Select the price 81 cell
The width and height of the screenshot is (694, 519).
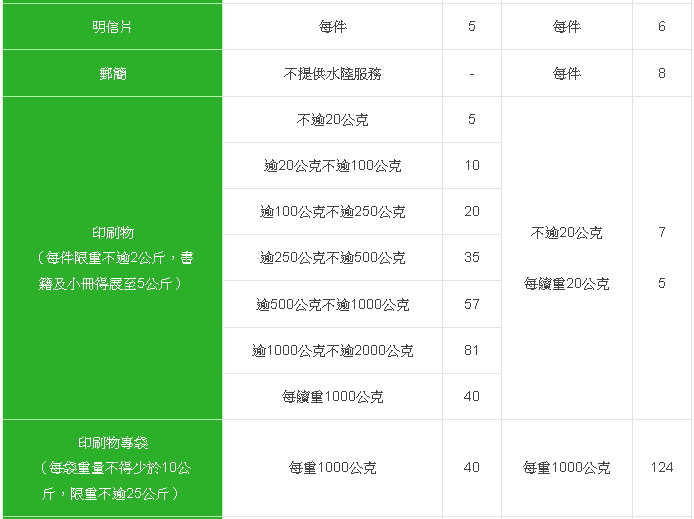coord(471,351)
